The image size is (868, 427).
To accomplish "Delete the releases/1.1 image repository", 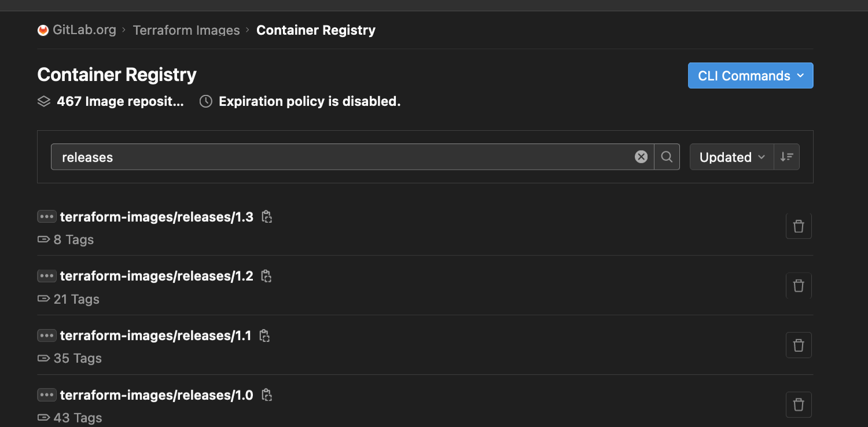I will [x=799, y=345].
